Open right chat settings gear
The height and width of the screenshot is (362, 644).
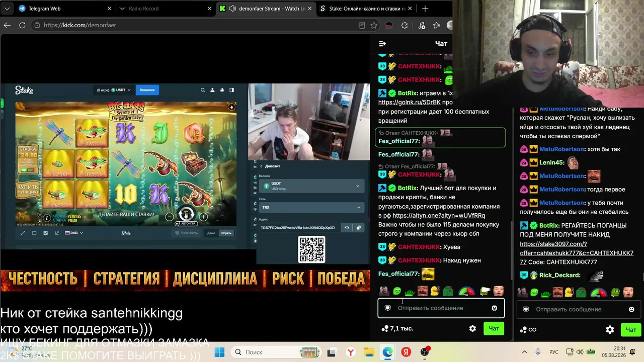click(x=610, y=330)
